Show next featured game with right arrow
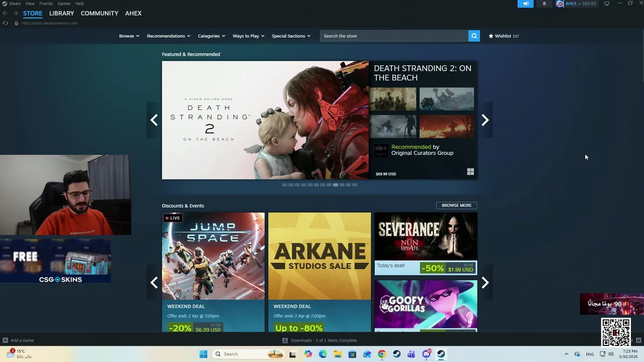Viewport: 644px width, 362px height. coord(485,120)
